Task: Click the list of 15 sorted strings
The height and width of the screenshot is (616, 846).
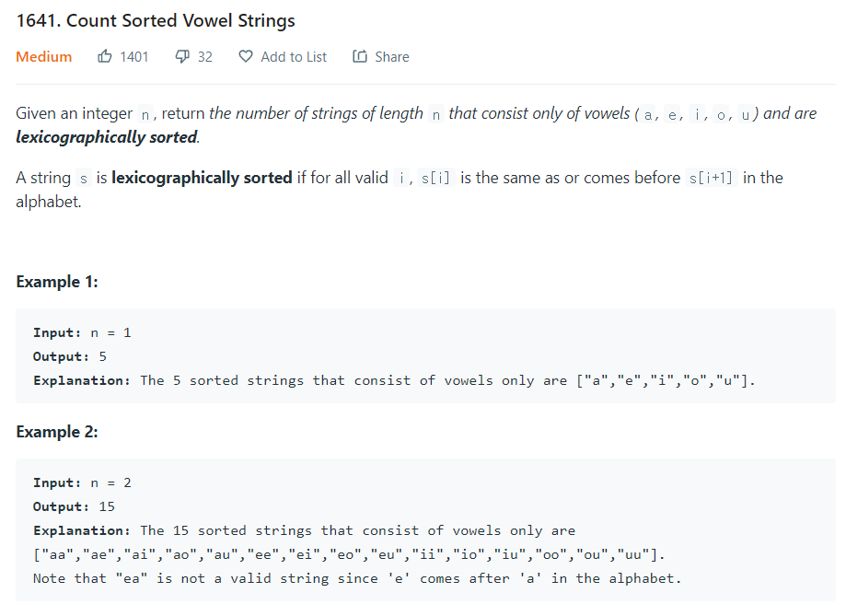Action: pos(349,554)
